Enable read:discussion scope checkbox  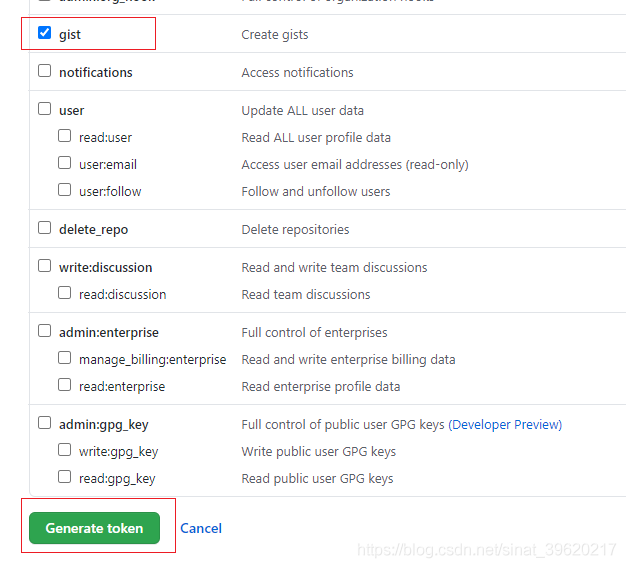pos(64,293)
